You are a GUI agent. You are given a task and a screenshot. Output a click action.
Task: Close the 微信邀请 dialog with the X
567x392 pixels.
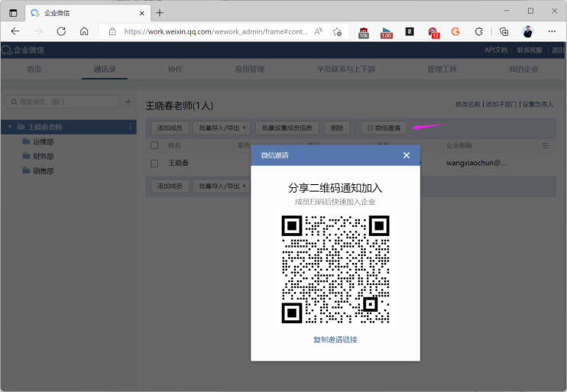coord(407,155)
